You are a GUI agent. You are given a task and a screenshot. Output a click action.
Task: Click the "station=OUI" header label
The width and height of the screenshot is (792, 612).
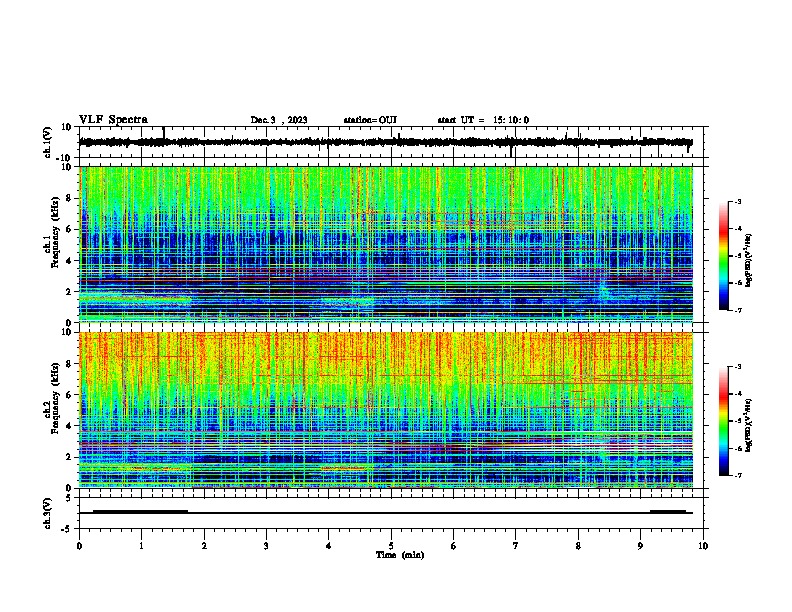370,120
